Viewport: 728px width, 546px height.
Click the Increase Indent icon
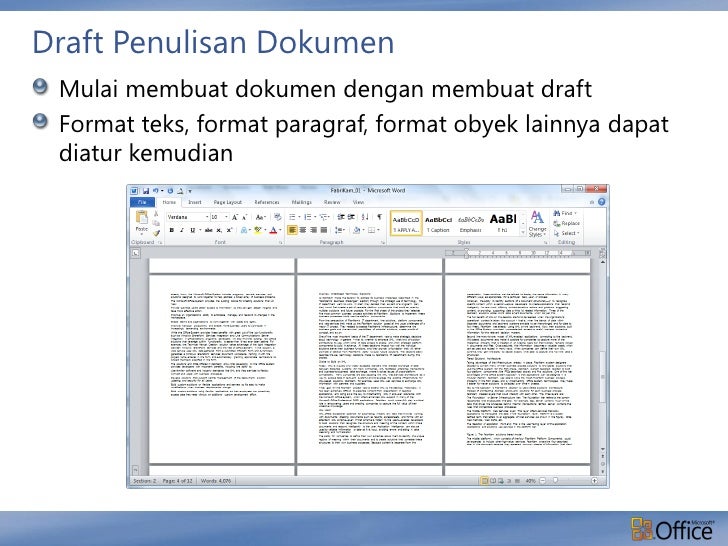coord(351,217)
